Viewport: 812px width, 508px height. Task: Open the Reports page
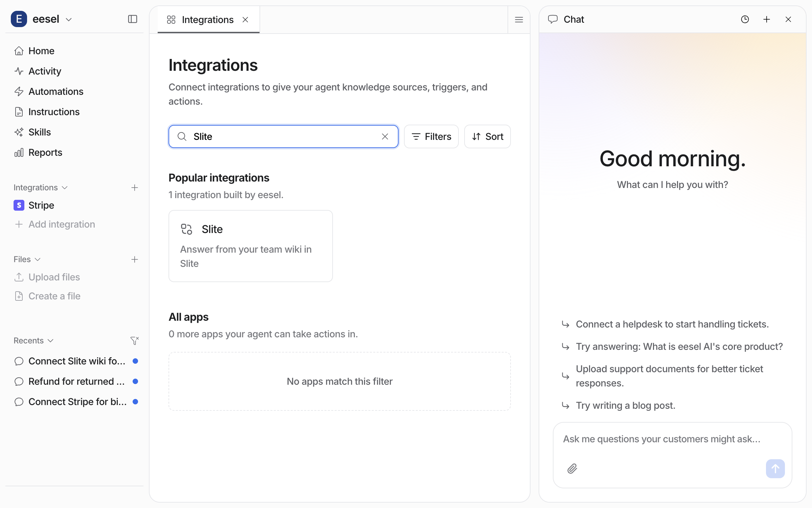pyautogui.click(x=74, y=152)
